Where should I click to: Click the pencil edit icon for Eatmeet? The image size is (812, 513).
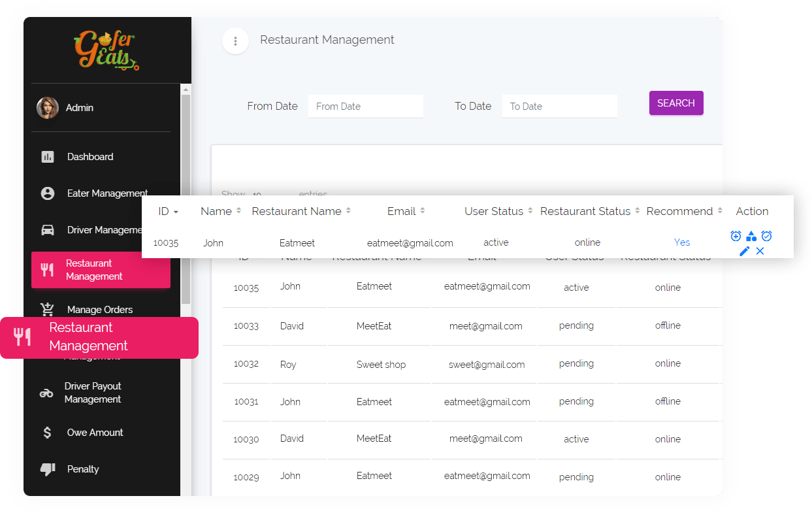pos(744,251)
